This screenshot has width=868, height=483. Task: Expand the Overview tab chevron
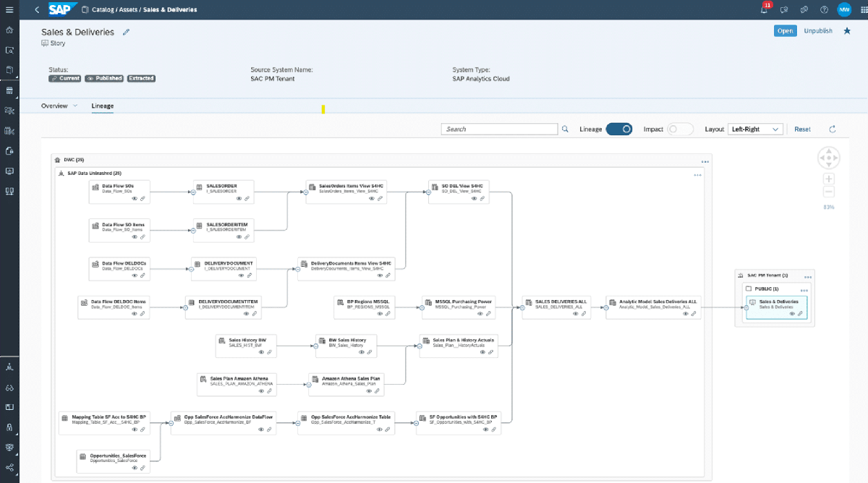75,106
